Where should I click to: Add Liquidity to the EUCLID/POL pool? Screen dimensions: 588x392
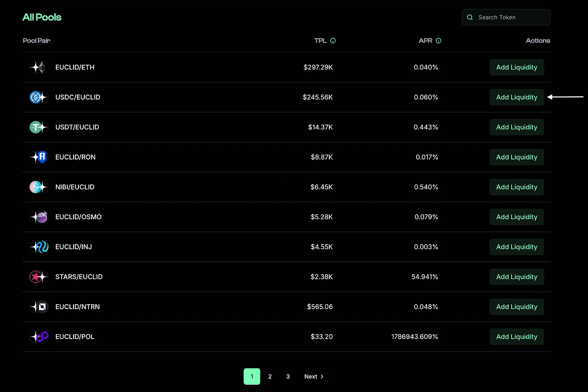(x=517, y=337)
